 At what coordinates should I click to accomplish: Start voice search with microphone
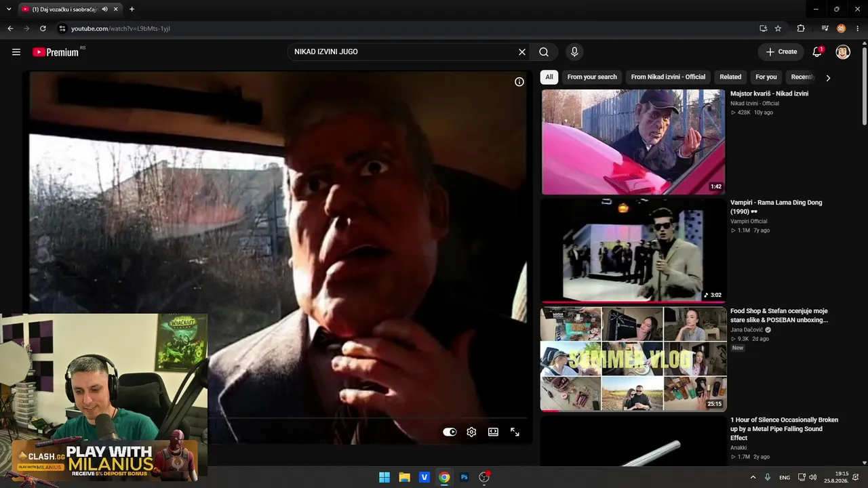click(574, 52)
